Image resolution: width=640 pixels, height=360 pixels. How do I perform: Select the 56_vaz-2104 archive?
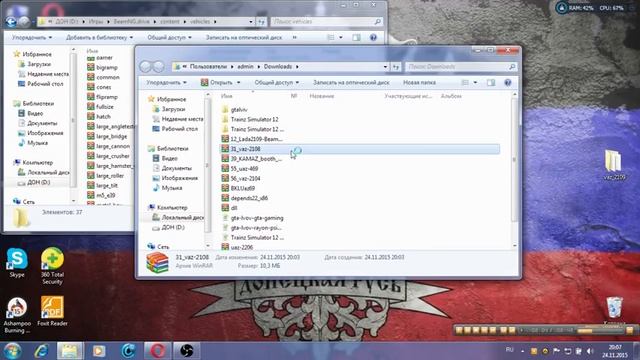[x=241, y=178]
